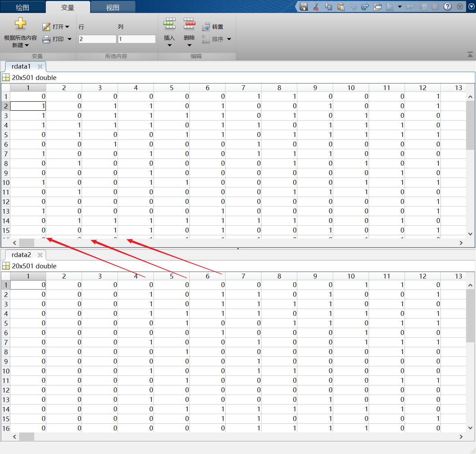Image resolution: width=476 pixels, height=454 pixels.
Task: Click the fast-forward continue icon
Action: [x=411, y=6]
